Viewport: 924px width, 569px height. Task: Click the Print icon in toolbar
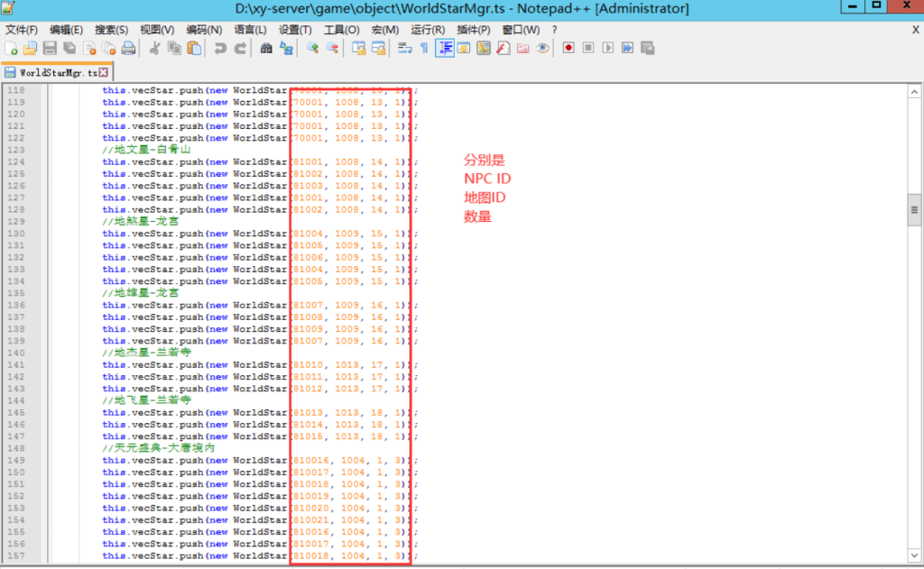[129, 49]
